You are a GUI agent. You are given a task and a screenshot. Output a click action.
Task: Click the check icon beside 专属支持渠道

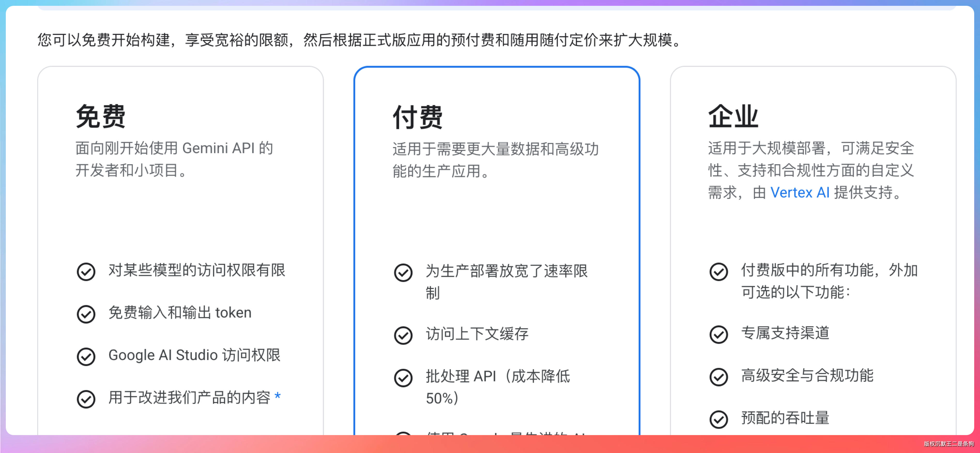pyautogui.click(x=718, y=335)
